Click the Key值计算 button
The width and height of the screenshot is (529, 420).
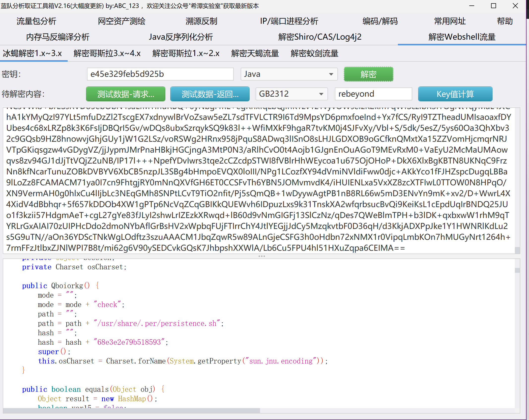(x=455, y=94)
